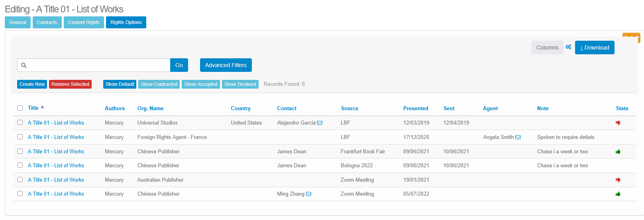Image resolution: width=644 pixels, height=220 pixels.
Task: Click the Show Contracted filter button
Action: (159, 84)
